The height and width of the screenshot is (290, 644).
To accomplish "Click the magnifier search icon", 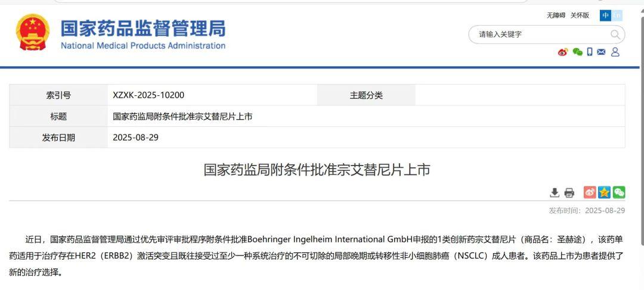I will coord(615,35).
